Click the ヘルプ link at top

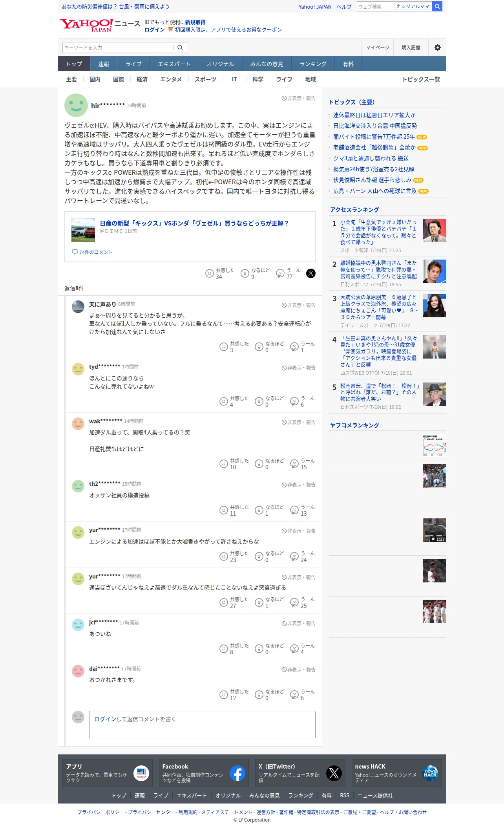(344, 7)
